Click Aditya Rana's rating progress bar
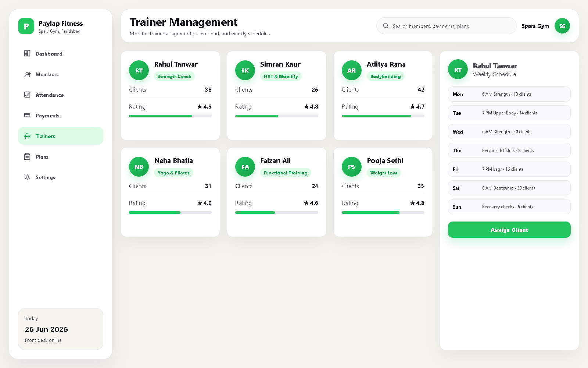Image resolution: width=588 pixels, height=368 pixels. click(383, 116)
